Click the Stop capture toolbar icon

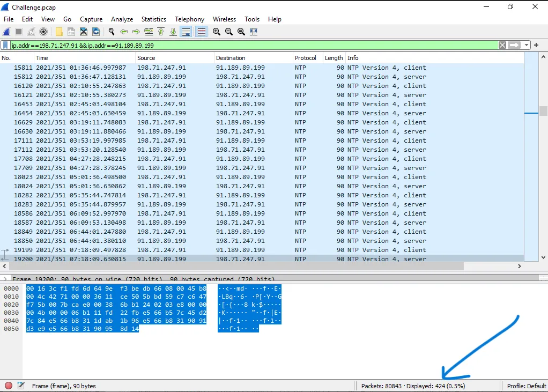click(x=19, y=32)
